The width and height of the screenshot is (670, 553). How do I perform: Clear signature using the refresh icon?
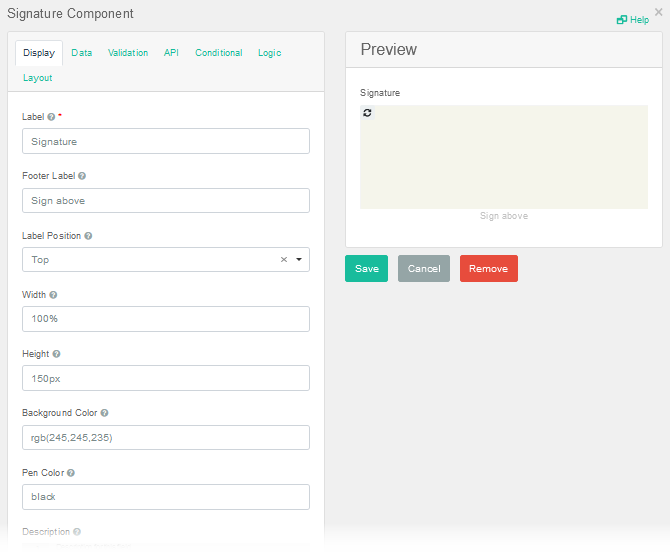367,113
